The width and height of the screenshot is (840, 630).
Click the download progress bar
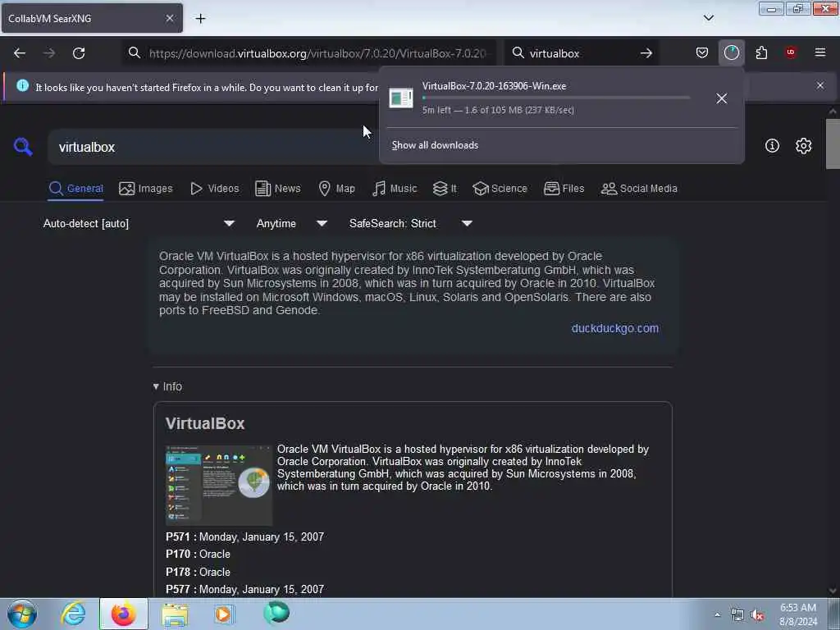click(x=555, y=98)
